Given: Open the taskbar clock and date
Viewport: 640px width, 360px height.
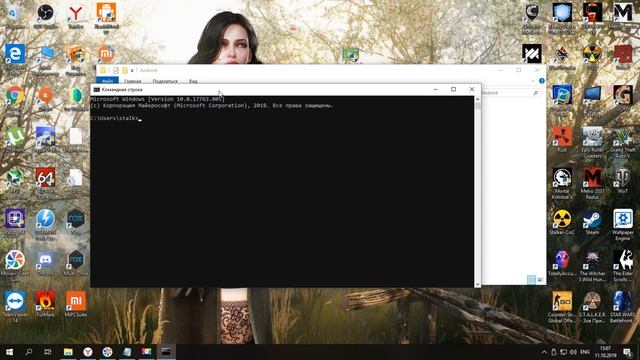Looking at the screenshot, I should (606, 352).
